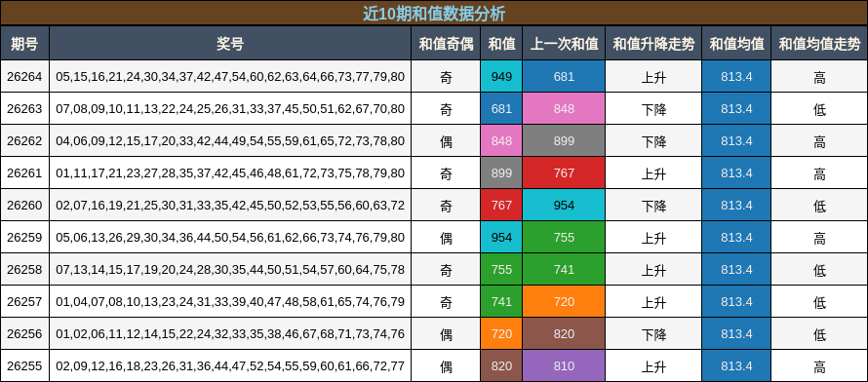
Task: Select the 和值均值 column header
Action: 736,43
